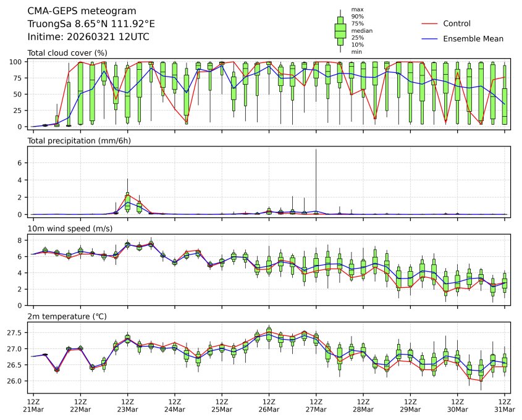This screenshot has width=522, height=420.
Task: Click the 12Z 31Mar x-axis label
Action: coord(505,405)
